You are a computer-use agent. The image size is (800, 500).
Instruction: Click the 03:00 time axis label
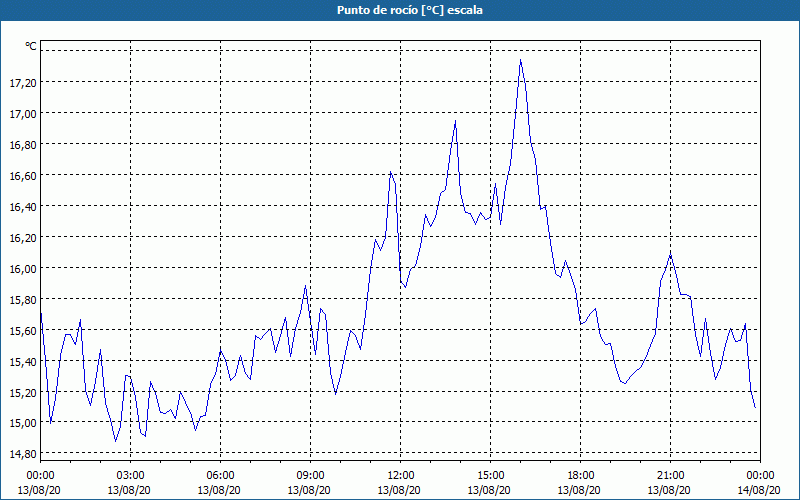(x=130, y=476)
